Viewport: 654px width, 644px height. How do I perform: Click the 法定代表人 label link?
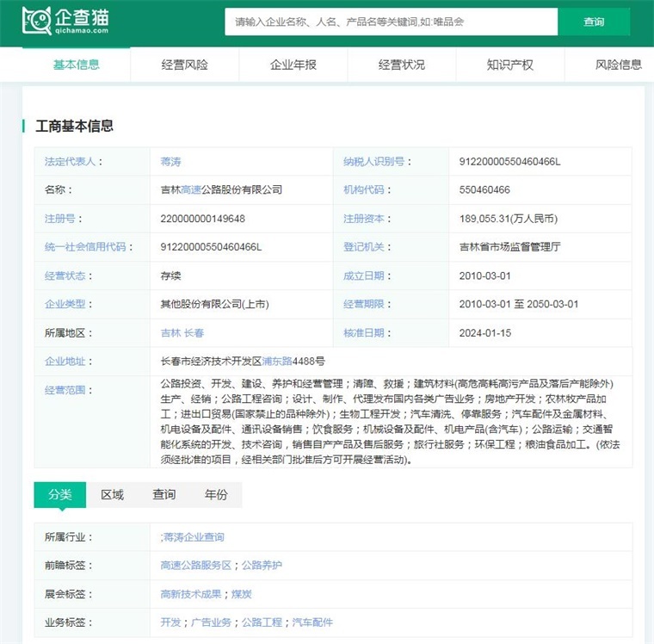(x=70, y=162)
